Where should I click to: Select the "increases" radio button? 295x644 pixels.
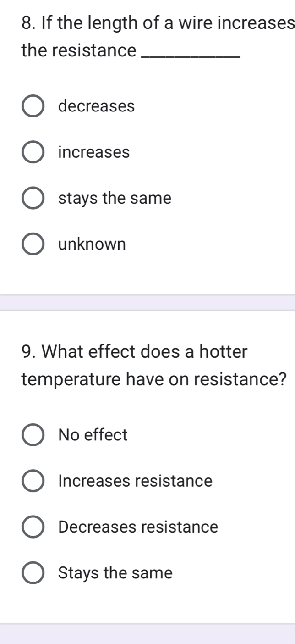[33, 152]
